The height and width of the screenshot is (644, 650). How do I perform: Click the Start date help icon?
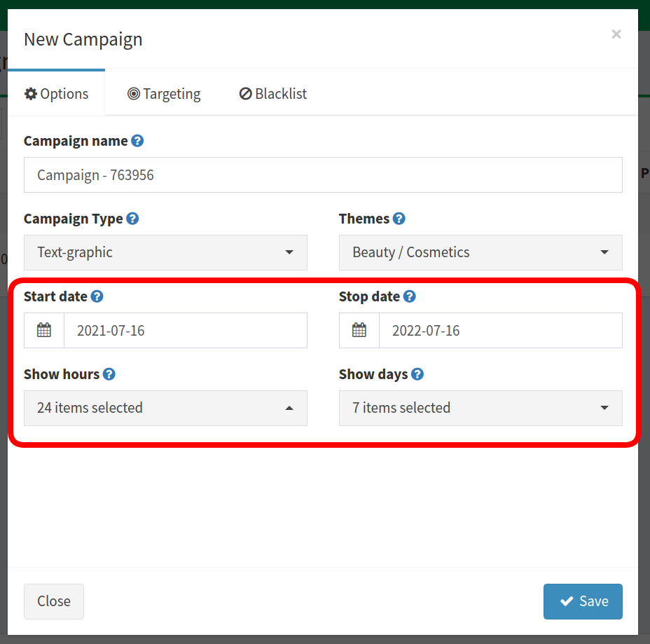(97, 296)
